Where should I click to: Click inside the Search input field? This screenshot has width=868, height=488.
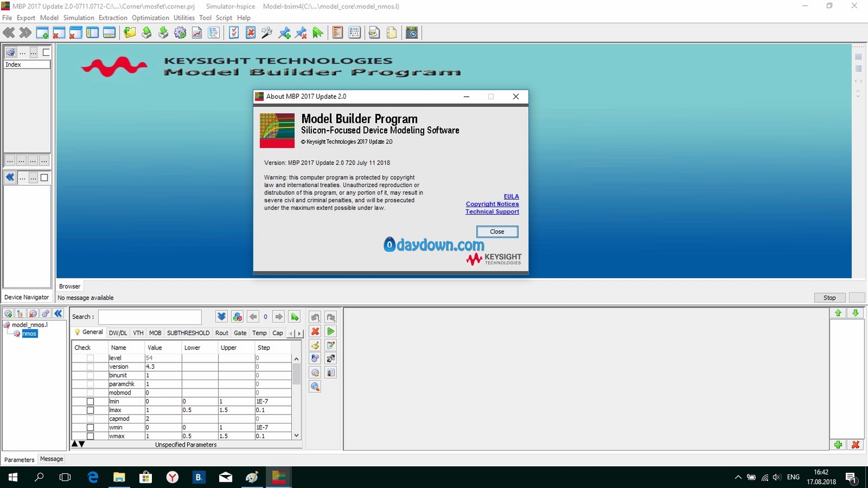coord(150,317)
